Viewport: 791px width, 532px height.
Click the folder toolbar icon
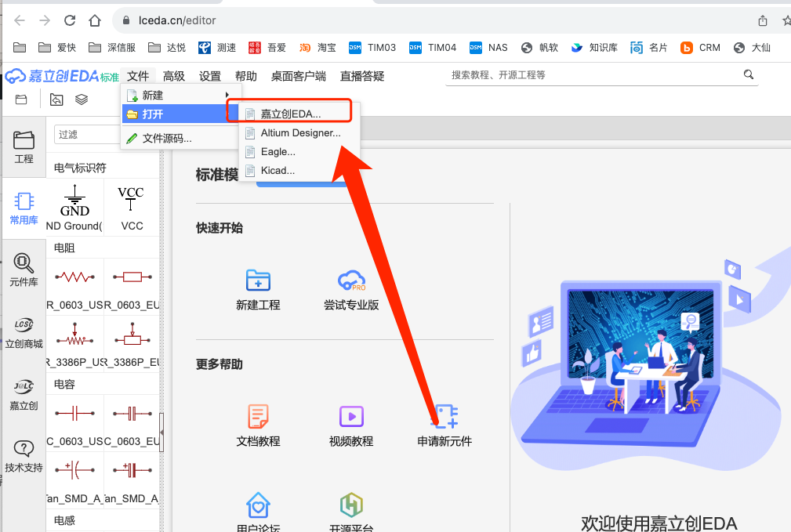pos(21,100)
